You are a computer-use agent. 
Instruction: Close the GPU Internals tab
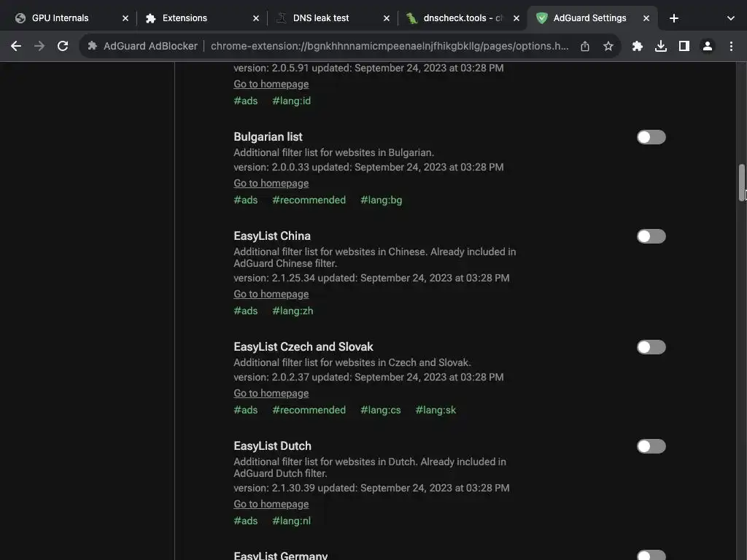[x=125, y=18]
